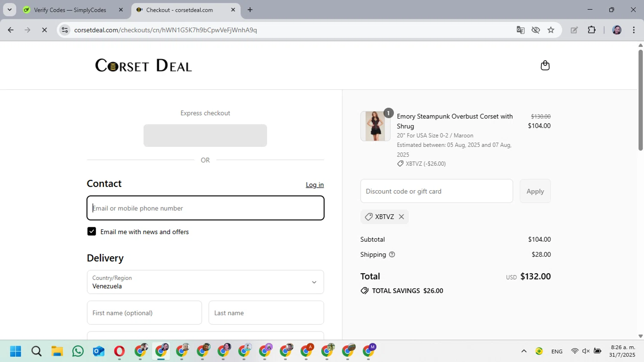The height and width of the screenshot is (362, 644).
Task: Click the Last name field
Action: click(x=266, y=313)
